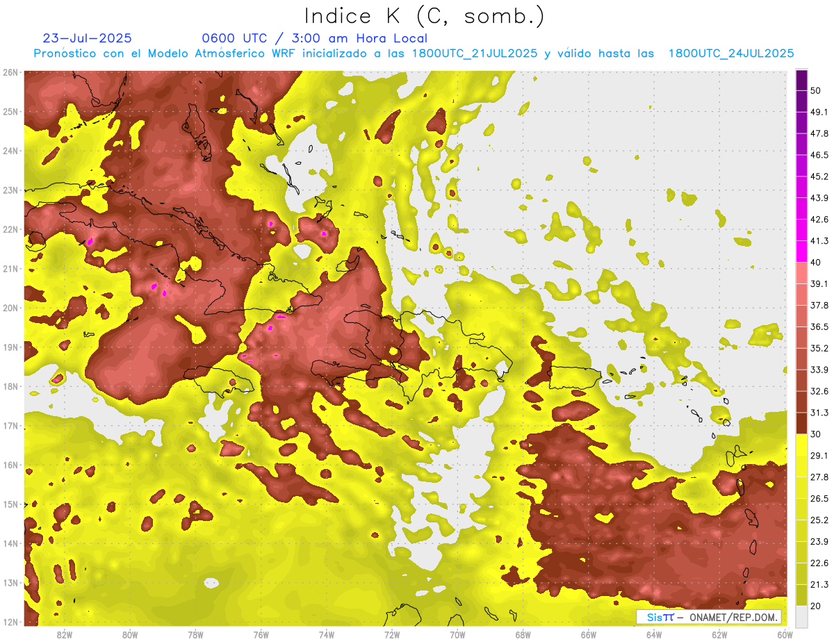Click the 21N latitude axis label
The image size is (834, 644).
point(10,268)
